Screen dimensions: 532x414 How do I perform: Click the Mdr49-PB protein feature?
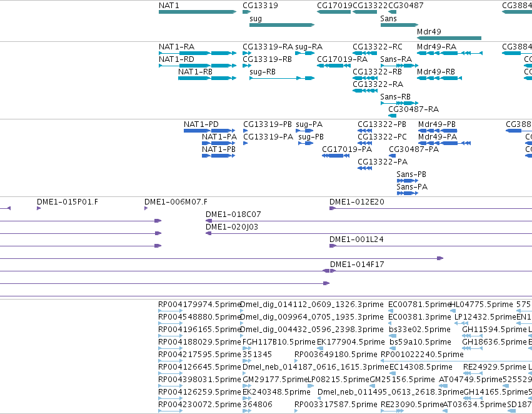click(x=438, y=131)
